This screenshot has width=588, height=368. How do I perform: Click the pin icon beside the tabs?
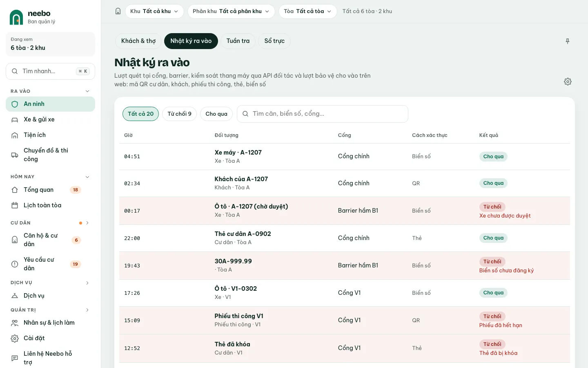(x=568, y=41)
